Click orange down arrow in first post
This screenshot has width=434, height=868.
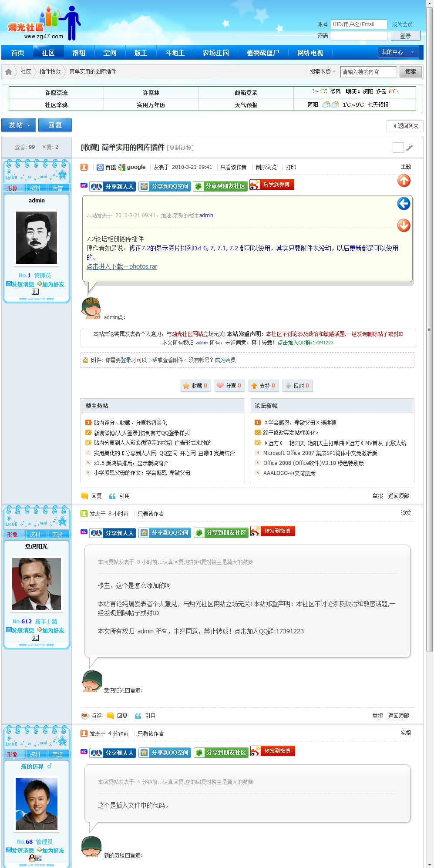pyautogui.click(x=404, y=225)
